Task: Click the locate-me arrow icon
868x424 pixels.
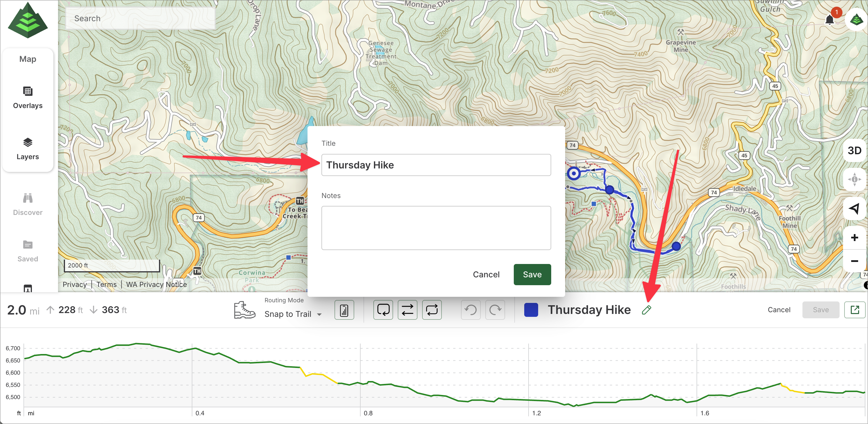Action: tap(854, 209)
